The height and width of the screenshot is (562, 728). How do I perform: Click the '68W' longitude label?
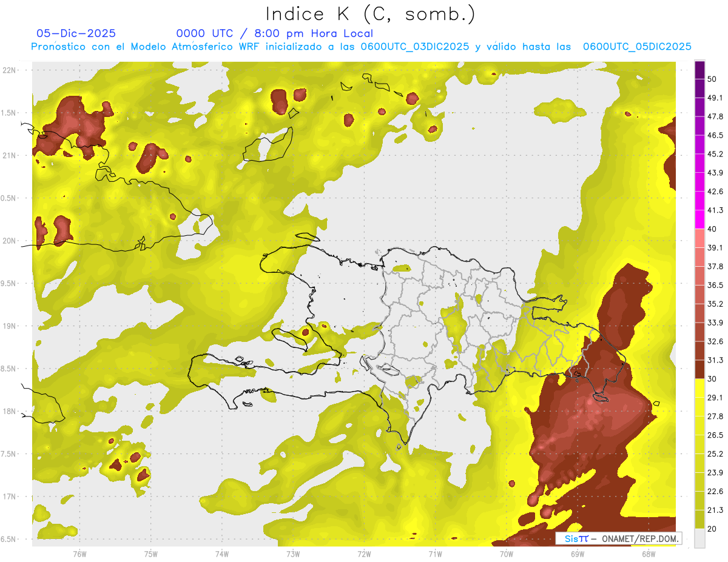648,554
